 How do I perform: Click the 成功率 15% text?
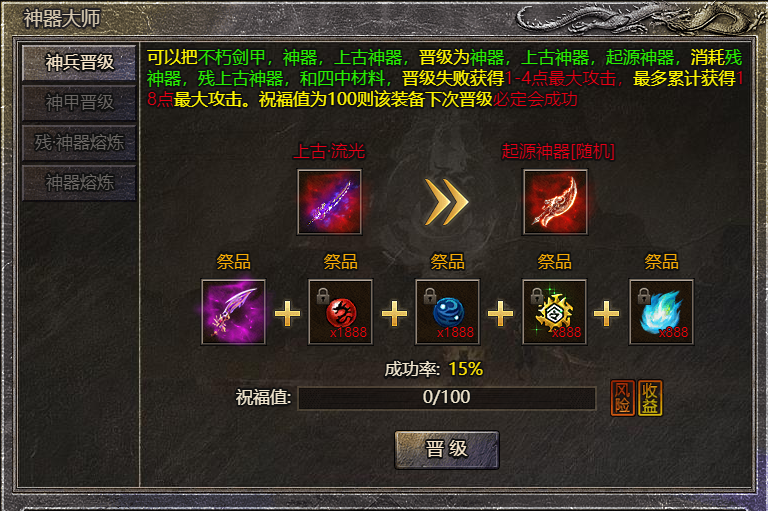pos(433,369)
